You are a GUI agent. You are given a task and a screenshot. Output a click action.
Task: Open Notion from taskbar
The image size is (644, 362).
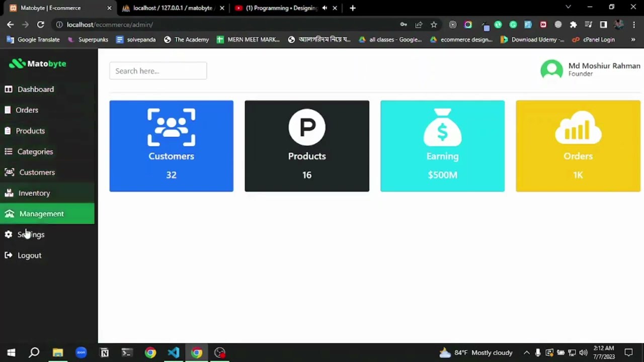tap(104, 352)
